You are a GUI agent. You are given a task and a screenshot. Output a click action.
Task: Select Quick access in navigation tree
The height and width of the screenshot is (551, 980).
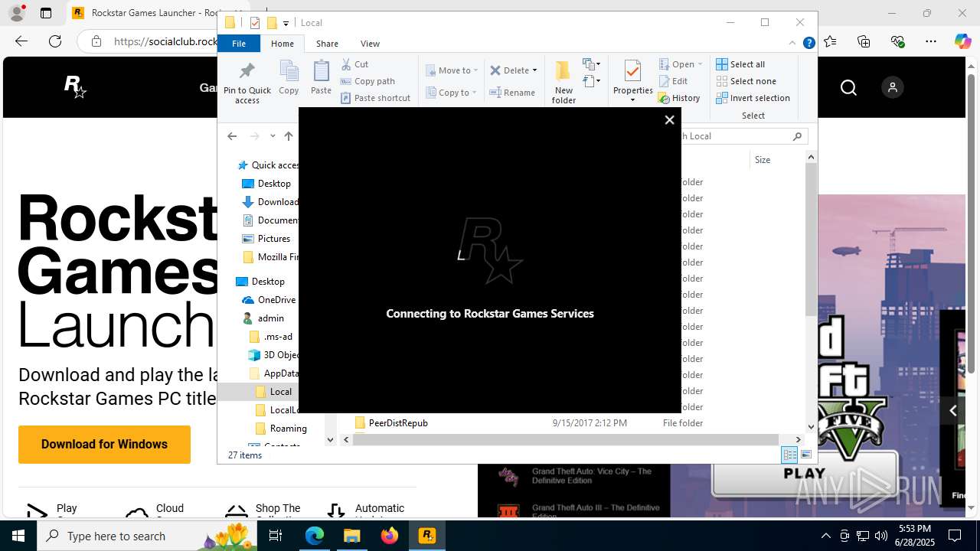[268, 165]
